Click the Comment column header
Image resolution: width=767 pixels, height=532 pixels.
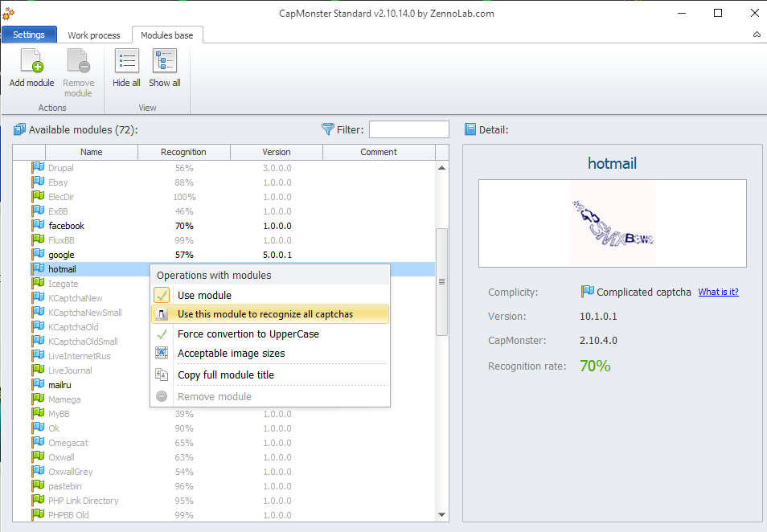(x=379, y=152)
